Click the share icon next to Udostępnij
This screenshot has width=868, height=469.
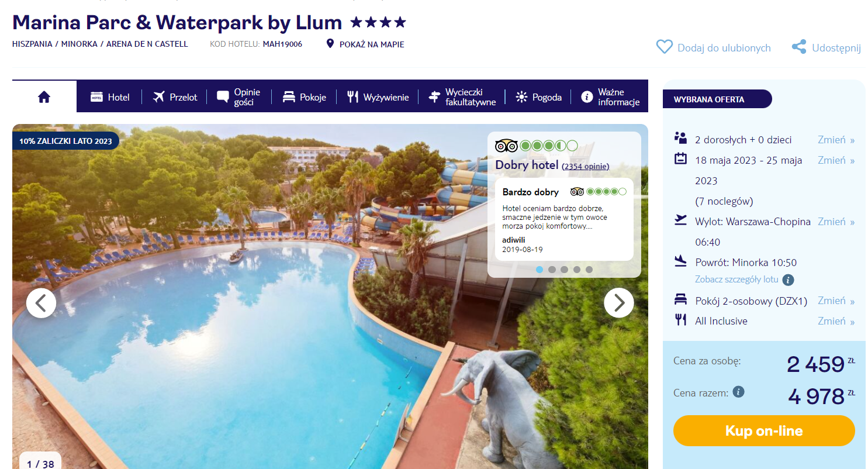click(x=799, y=47)
